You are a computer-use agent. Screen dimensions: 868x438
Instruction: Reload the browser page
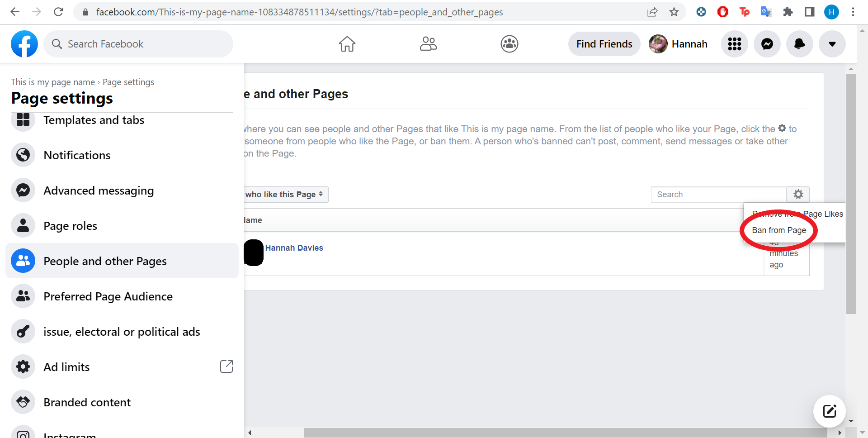58,12
